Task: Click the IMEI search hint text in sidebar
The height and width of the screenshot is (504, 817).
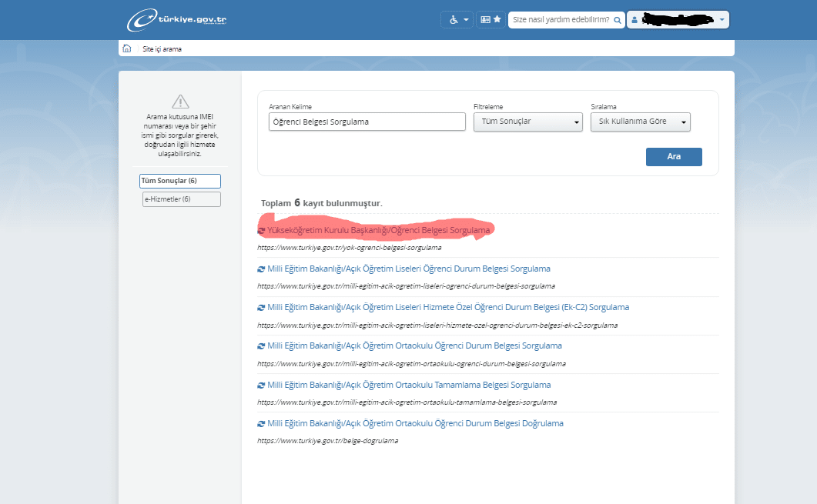Action: 179,135
